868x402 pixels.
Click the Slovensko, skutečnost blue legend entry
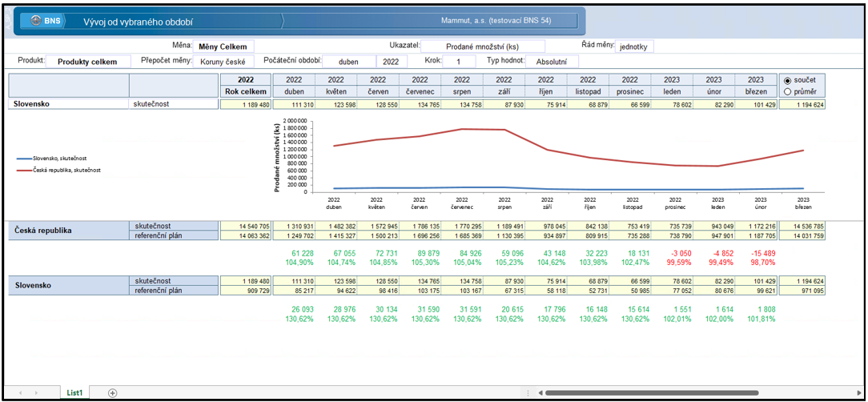coord(53,159)
